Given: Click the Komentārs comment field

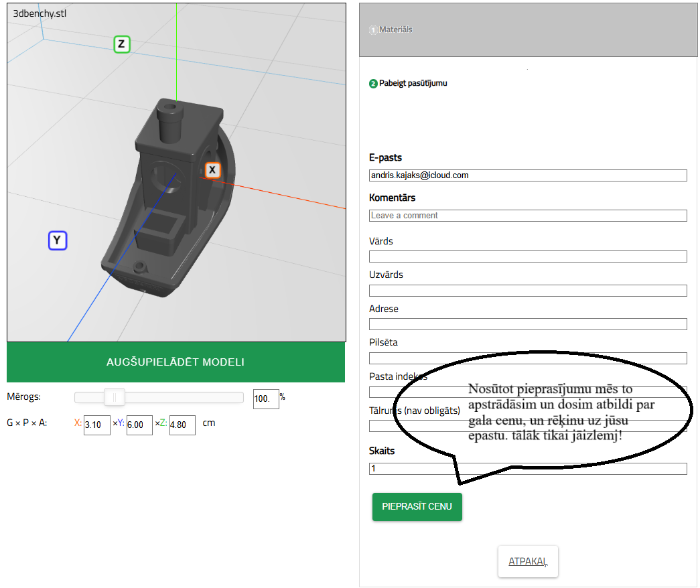Looking at the screenshot, I should click(x=528, y=216).
